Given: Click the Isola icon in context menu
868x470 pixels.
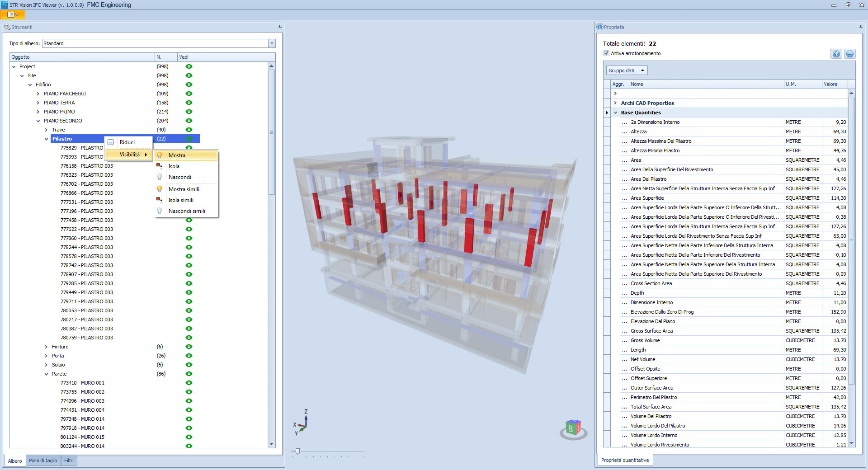Looking at the screenshot, I should pos(159,166).
